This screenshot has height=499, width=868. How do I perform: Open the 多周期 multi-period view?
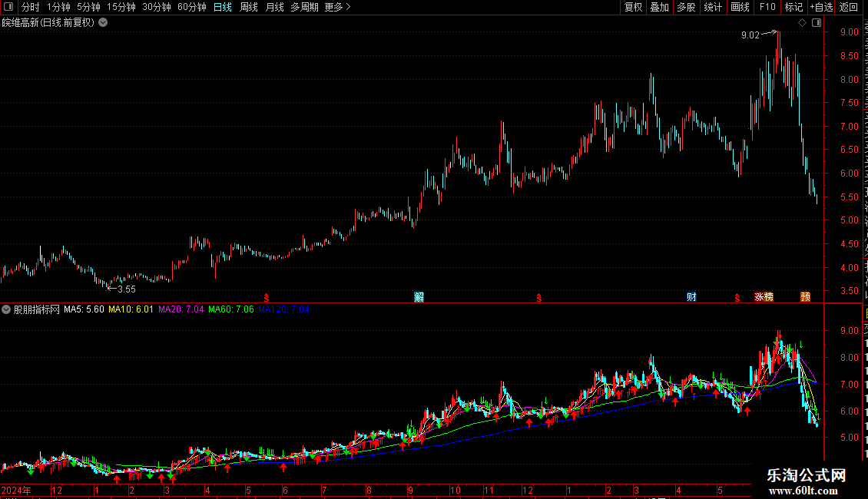(304, 7)
